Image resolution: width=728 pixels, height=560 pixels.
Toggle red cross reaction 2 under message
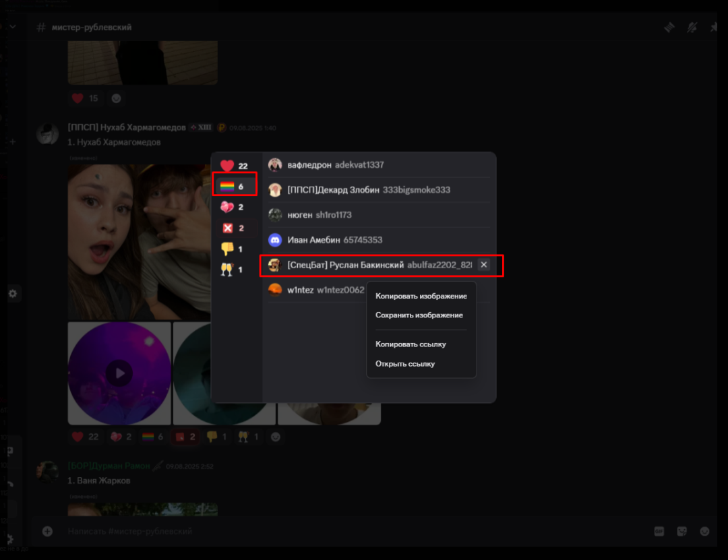tap(185, 437)
